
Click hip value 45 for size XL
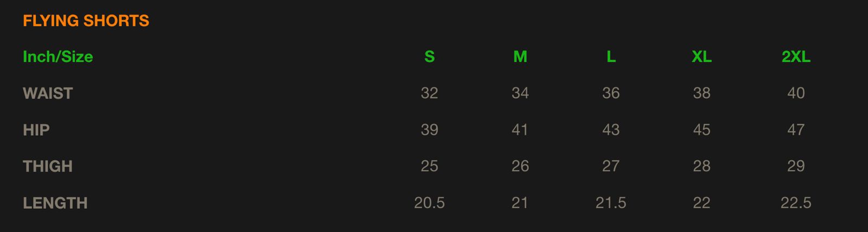click(x=701, y=130)
